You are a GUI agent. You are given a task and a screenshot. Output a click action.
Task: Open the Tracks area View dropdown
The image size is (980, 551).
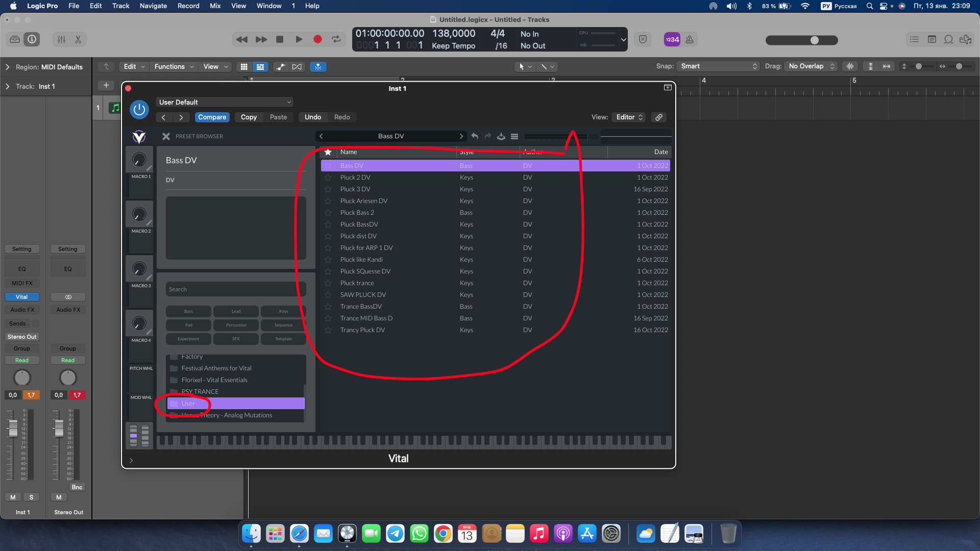(215, 67)
